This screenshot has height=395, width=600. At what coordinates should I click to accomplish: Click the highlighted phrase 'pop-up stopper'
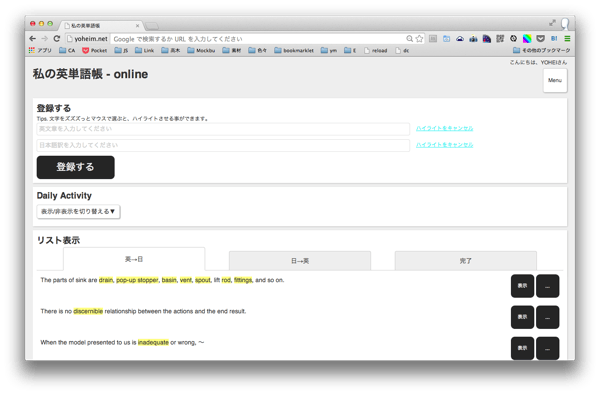[x=137, y=280]
